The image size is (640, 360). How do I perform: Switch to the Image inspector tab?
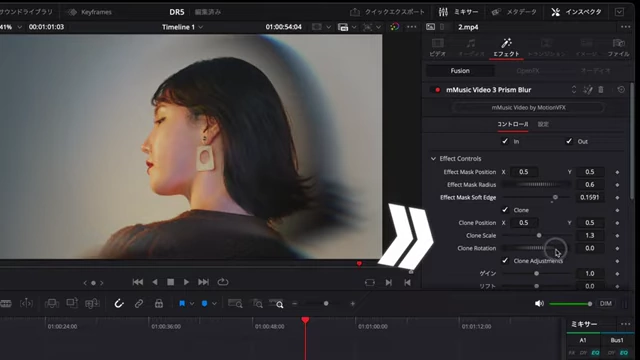587,47
